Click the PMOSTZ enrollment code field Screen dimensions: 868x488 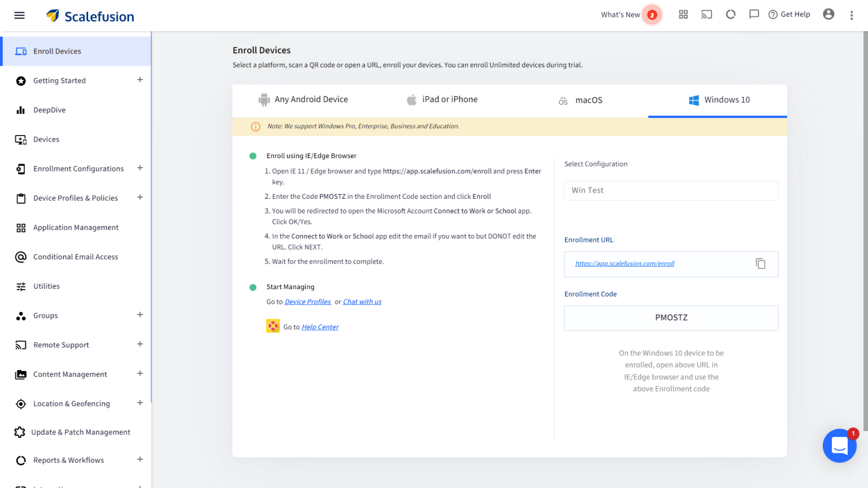[x=671, y=318]
